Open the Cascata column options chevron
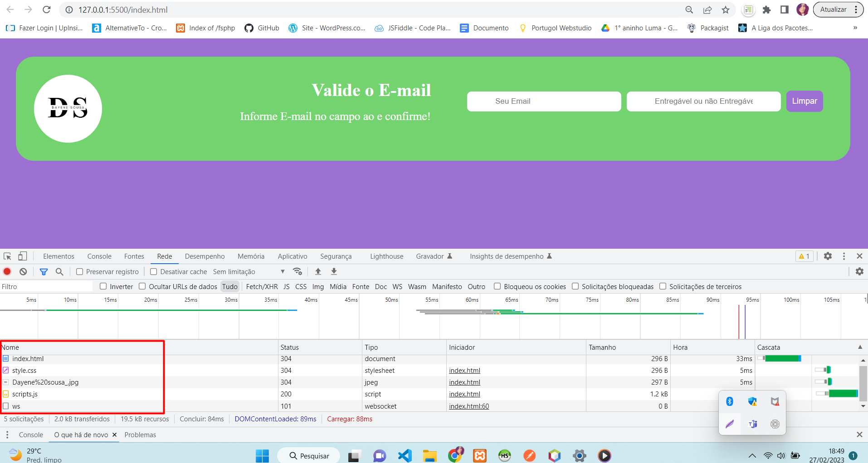Viewport: 868px width, 463px height. [859, 347]
